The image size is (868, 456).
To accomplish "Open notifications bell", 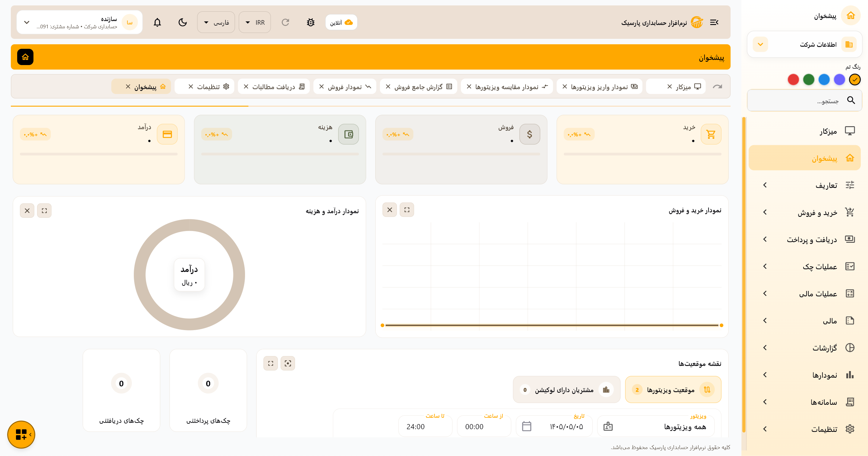I will coord(157,22).
